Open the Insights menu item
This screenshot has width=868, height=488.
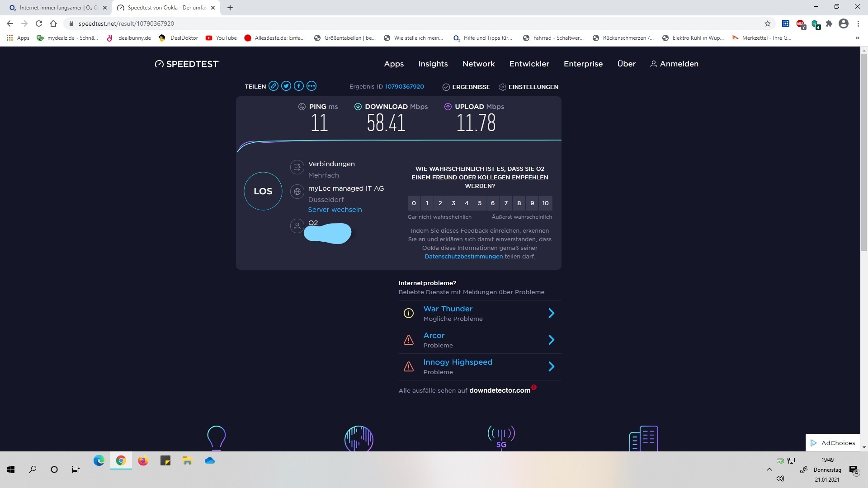click(x=433, y=64)
